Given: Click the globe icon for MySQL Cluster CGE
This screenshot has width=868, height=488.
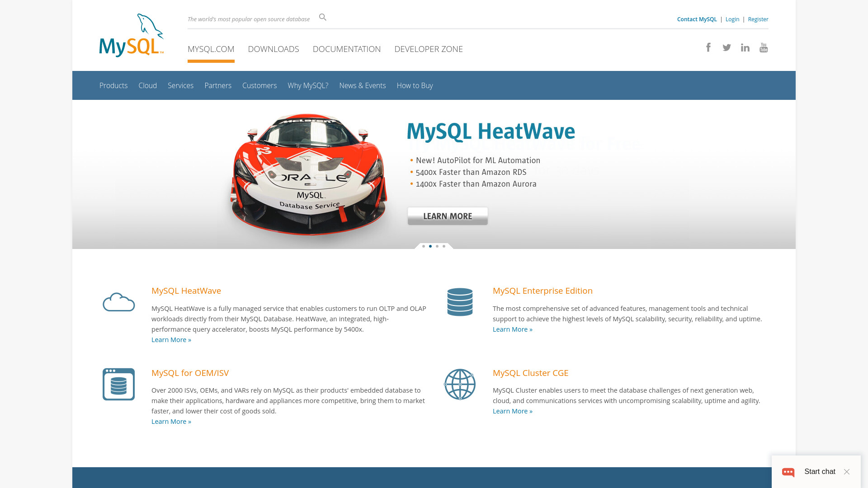Looking at the screenshot, I should click(460, 384).
